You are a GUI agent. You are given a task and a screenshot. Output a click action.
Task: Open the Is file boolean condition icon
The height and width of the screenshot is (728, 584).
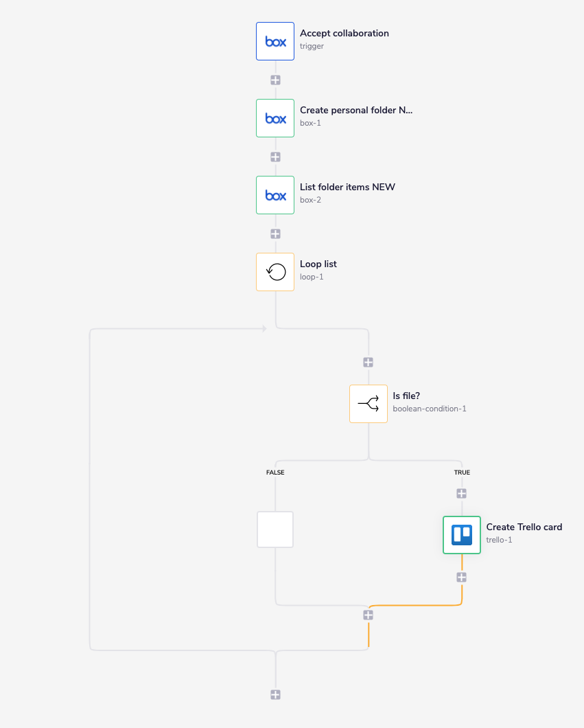368,404
